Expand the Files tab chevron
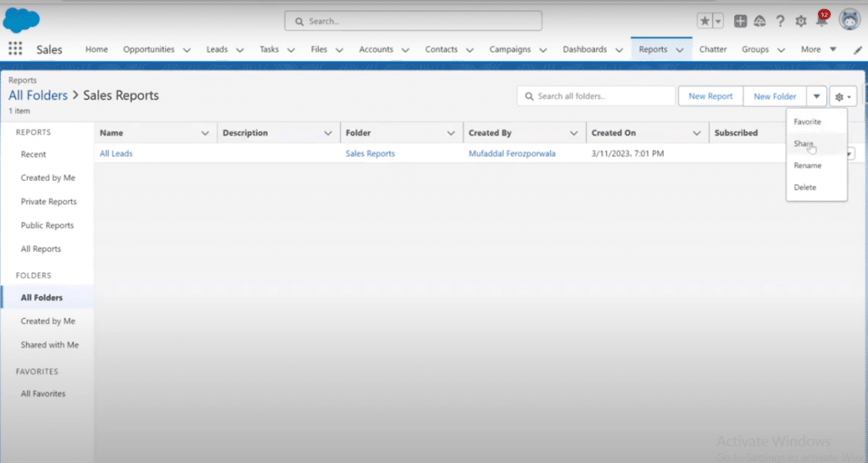The height and width of the screenshot is (463, 868). 339,50
